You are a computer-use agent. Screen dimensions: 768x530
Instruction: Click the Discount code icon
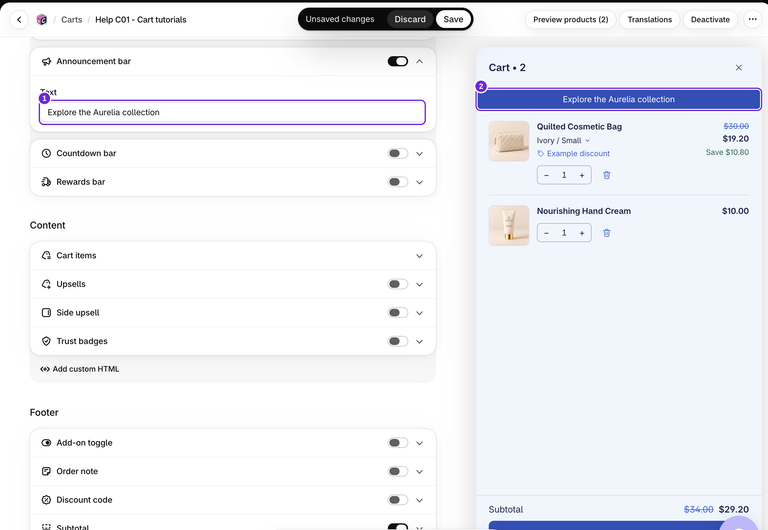[46, 500]
